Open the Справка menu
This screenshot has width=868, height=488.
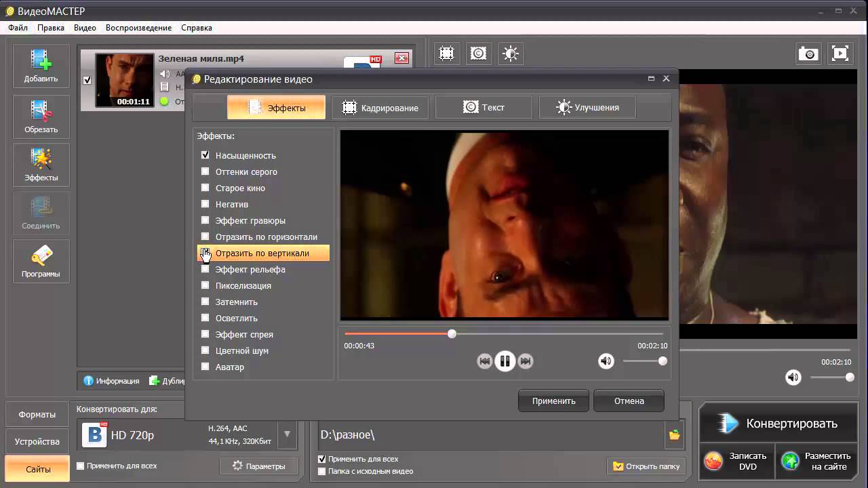tap(197, 28)
